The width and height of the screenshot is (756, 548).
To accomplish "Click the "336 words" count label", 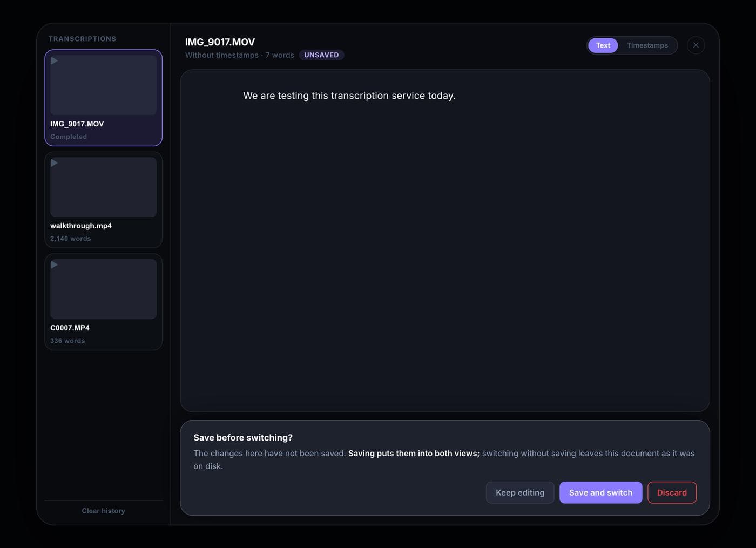I will tap(67, 341).
